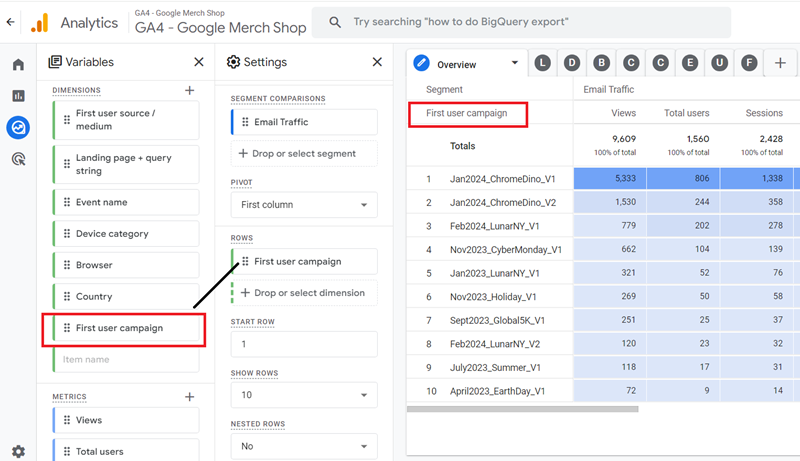800x461 pixels.
Task: Grab handle of First user campaign row setting
Action: [x=245, y=261]
